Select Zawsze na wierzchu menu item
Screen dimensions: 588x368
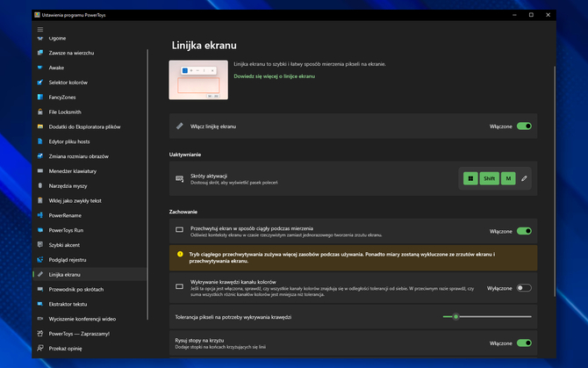tap(90, 53)
